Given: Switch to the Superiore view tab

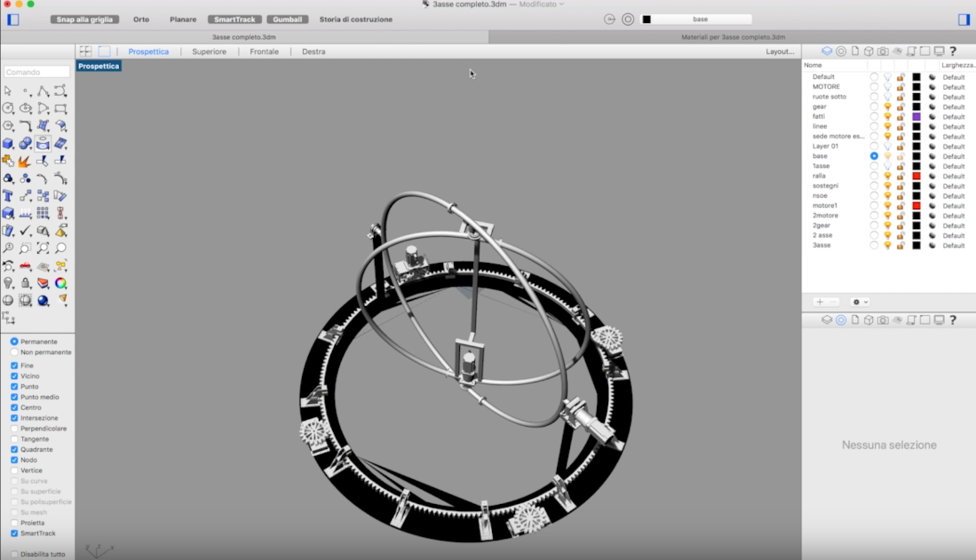Looking at the screenshot, I should (x=210, y=51).
